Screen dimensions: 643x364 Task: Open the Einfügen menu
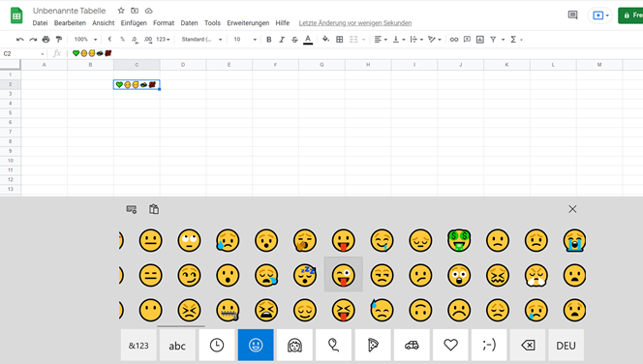pyautogui.click(x=134, y=23)
